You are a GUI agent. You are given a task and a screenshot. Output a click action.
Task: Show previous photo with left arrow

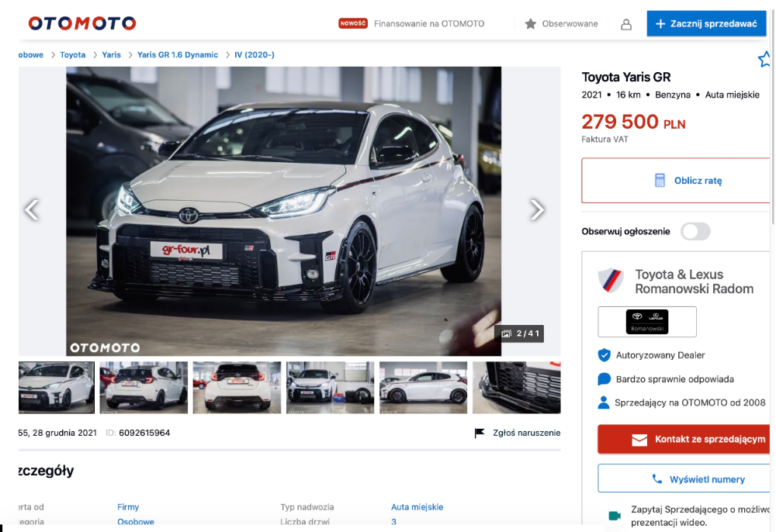tap(32, 209)
